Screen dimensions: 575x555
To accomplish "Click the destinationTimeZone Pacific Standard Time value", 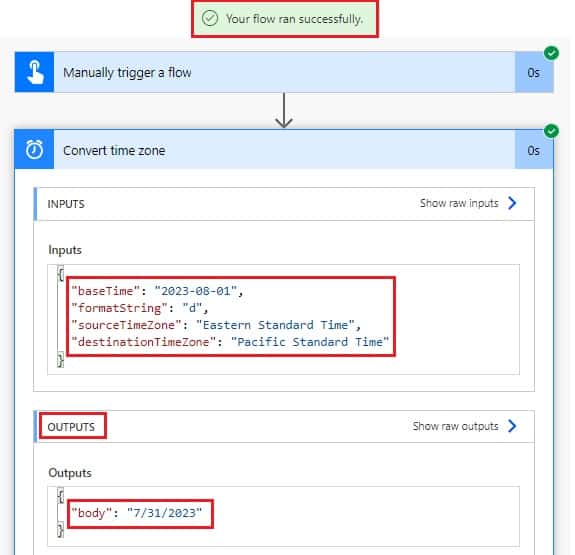I will [x=310, y=342].
